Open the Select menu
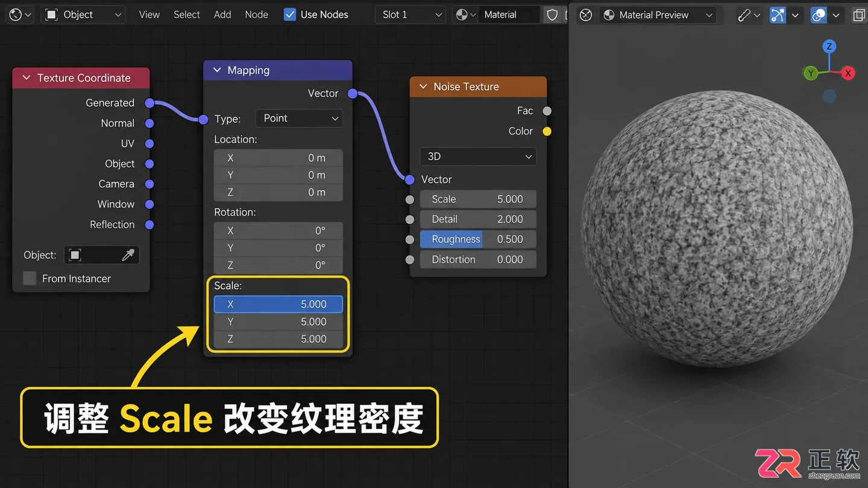 tap(187, 14)
